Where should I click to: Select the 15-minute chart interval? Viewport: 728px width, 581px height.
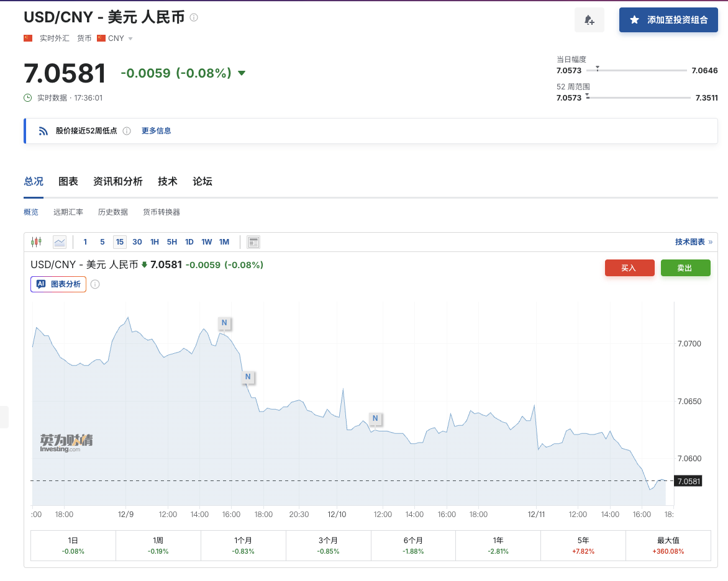120,242
